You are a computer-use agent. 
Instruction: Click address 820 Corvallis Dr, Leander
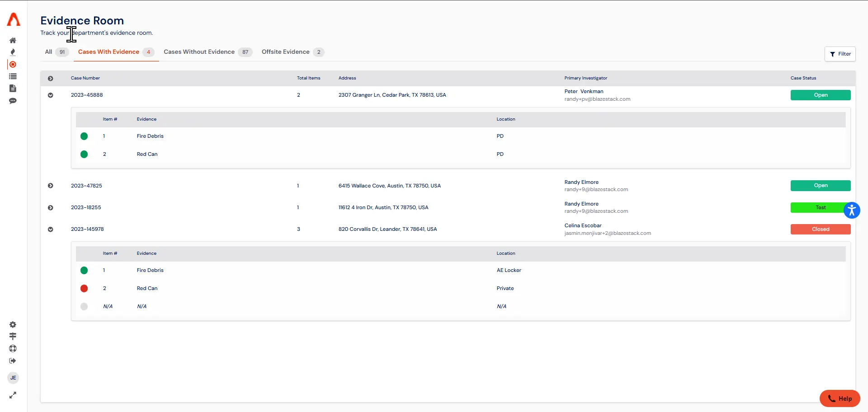(388, 229)
